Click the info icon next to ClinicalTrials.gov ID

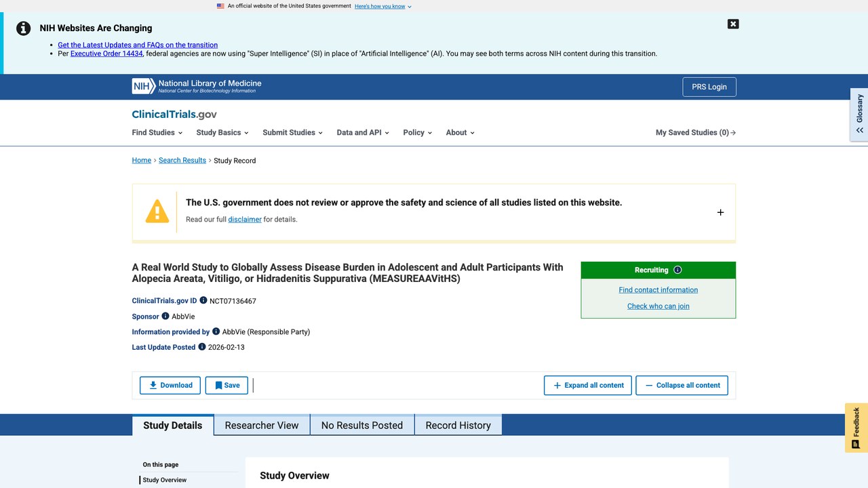pyautogui.click(x=203, y=300)
